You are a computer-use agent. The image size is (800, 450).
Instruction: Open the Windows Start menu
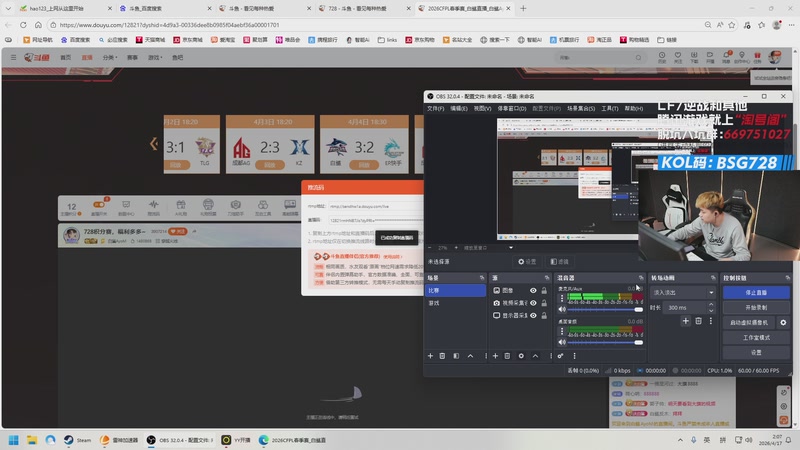[14, 440]
